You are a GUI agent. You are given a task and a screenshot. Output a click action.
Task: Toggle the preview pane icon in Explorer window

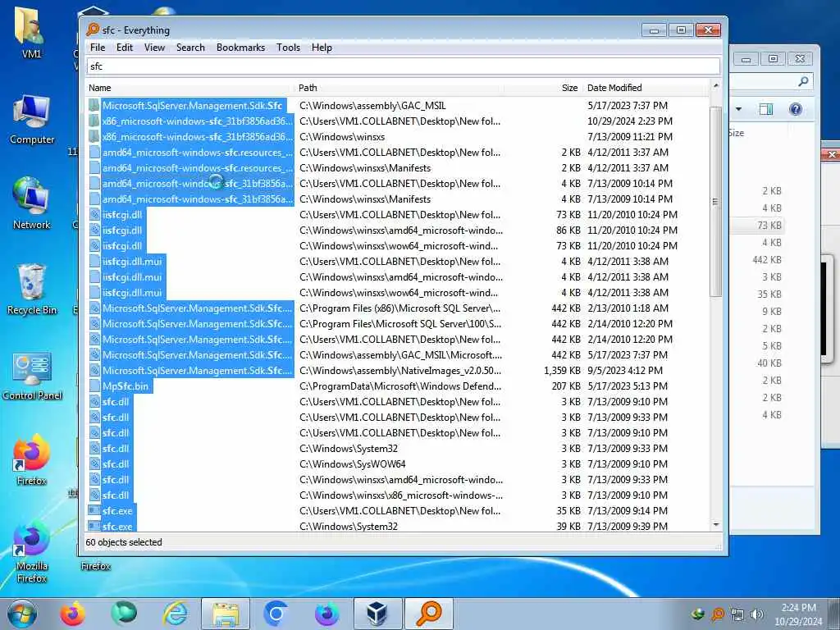point(766,109)
